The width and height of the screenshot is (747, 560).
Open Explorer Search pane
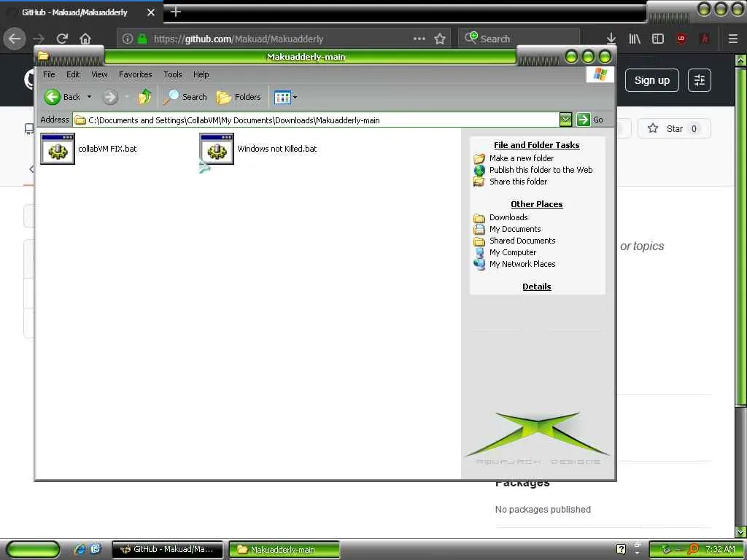coord(185,97)
